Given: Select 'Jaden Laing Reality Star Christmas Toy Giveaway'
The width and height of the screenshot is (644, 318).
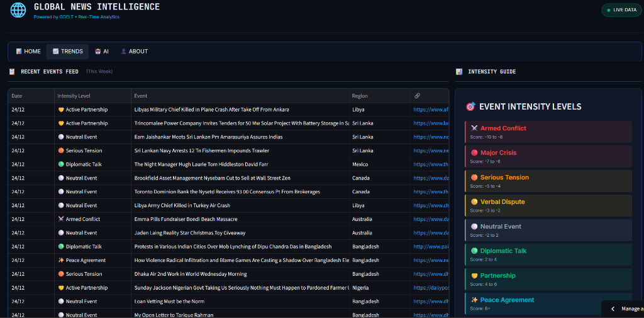Looking at the screenshot, I should (190, 233).
